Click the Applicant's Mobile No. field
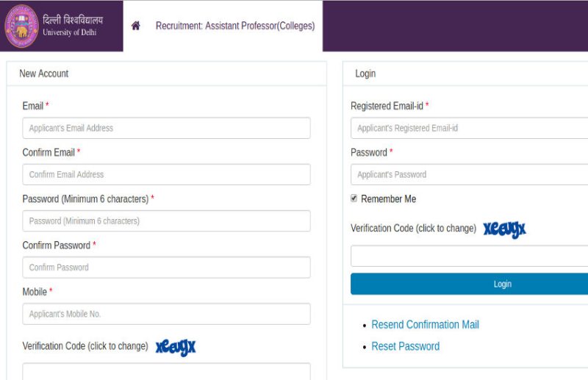Image resolution: width=588 pixels, height=380 pixels. click(166, 314)
